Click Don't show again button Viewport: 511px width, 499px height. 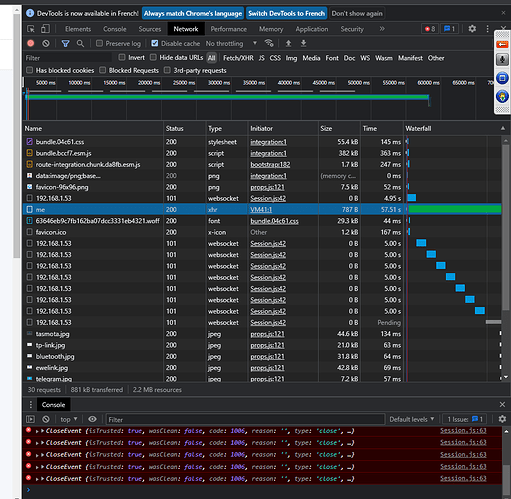(x=357, y=13)
